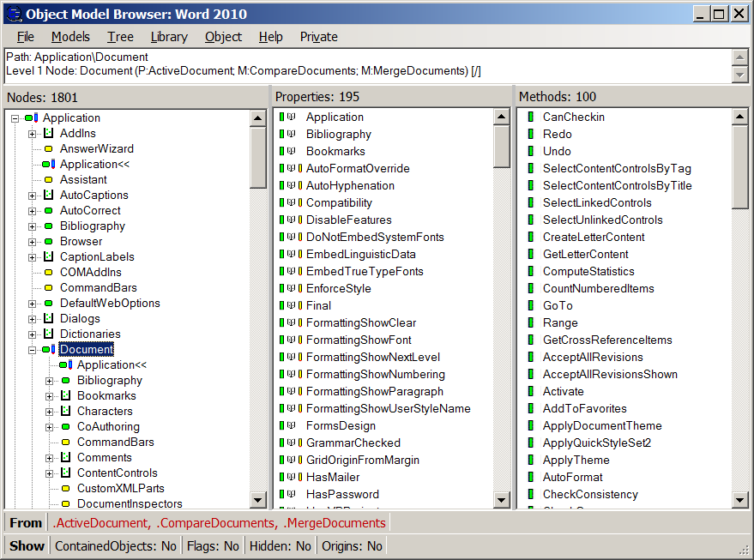This screenshot has width=754, height=560.
Task: Click the green icon beside CanCheckin method
Action: (531, 117)
